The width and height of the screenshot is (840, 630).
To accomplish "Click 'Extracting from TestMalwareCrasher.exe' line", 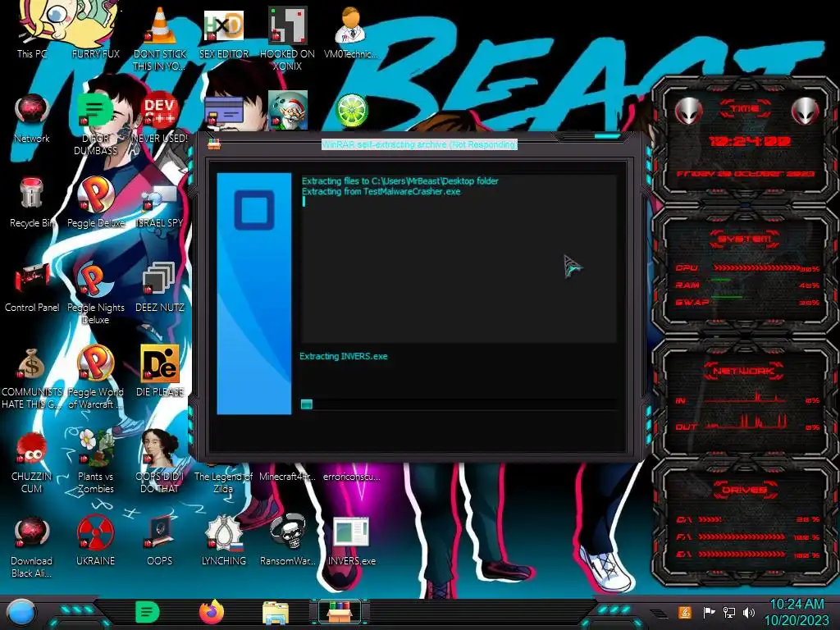I will [381, 192].
